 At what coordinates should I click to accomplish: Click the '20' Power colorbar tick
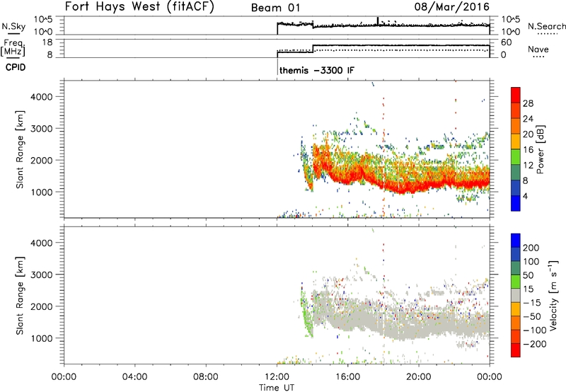pos(528,134)
